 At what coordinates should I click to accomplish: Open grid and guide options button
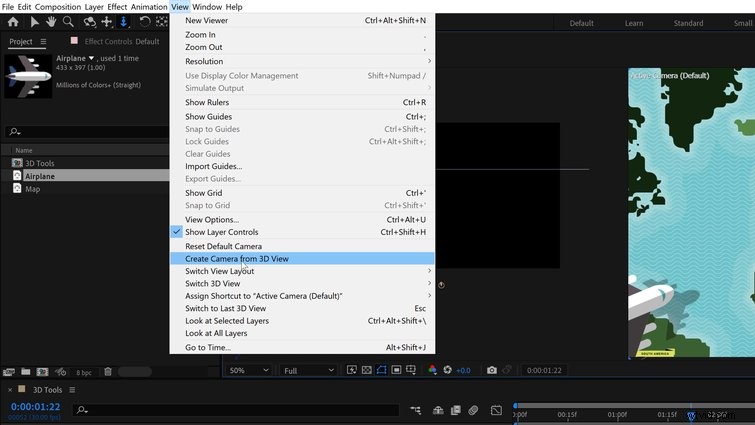[x=411, y=370]
